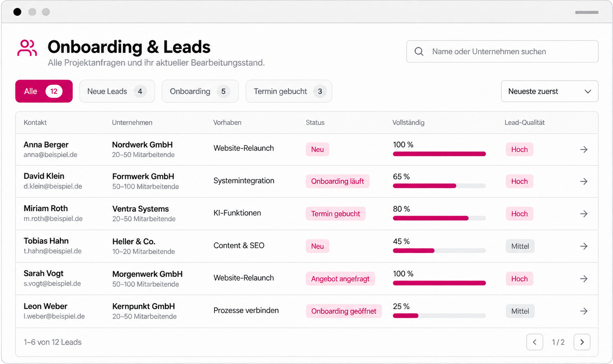Show the 'Termin gebucht' tab
Image resolution: width=613 pixels, height=364 pixels.
click(289, 91)
